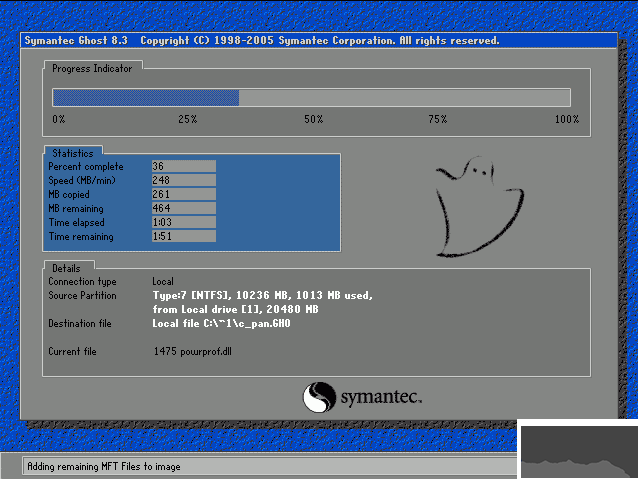Select the Statistics tab label

coord(73,153)
